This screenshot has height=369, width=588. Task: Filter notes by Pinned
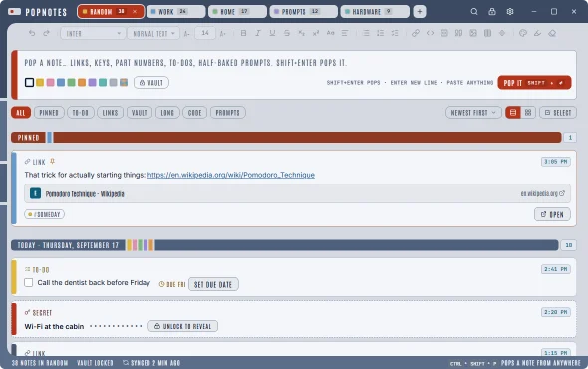(49, 113)
